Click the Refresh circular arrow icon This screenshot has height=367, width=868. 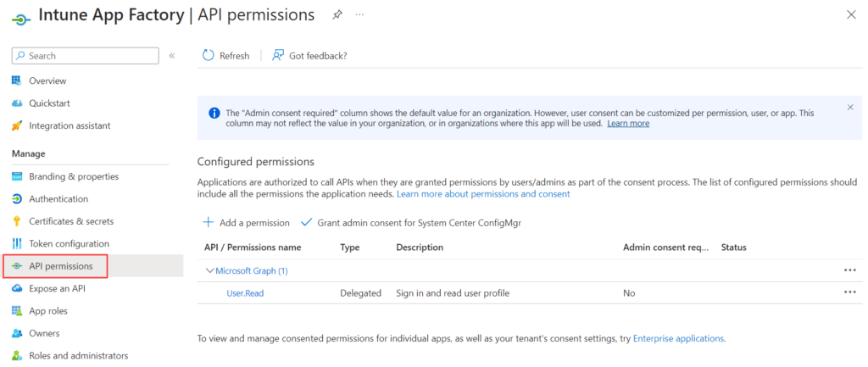click(x=209, y=55)
